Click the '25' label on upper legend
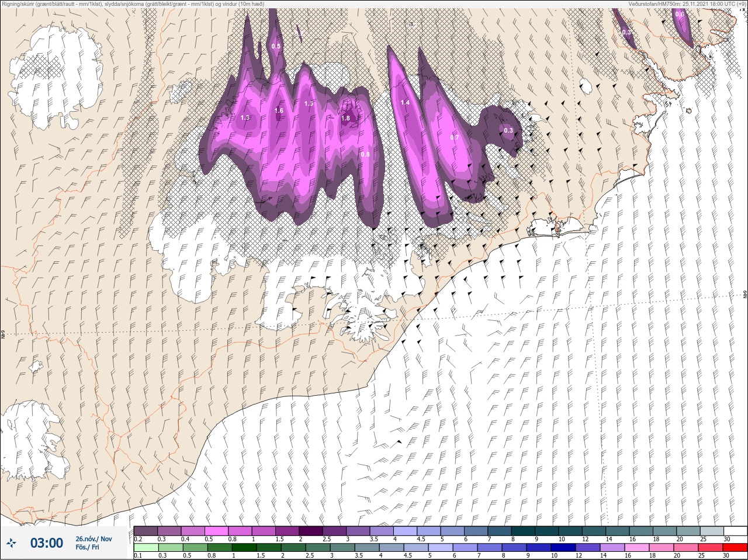This screenshot has width=748, height=560. pyautogui.click(x=703, y=539)
